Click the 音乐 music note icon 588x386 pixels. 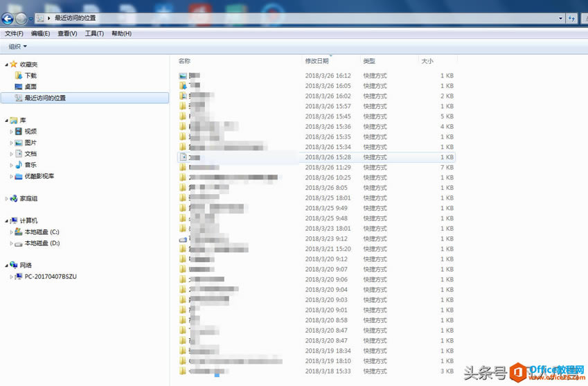pyautogui.click(x=19, y=165)
